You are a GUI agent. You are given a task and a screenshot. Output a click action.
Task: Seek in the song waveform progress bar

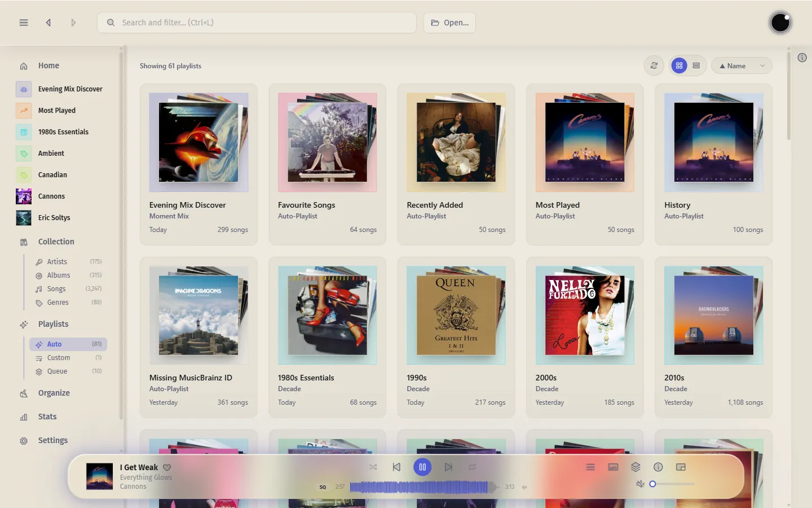(424, 487)
